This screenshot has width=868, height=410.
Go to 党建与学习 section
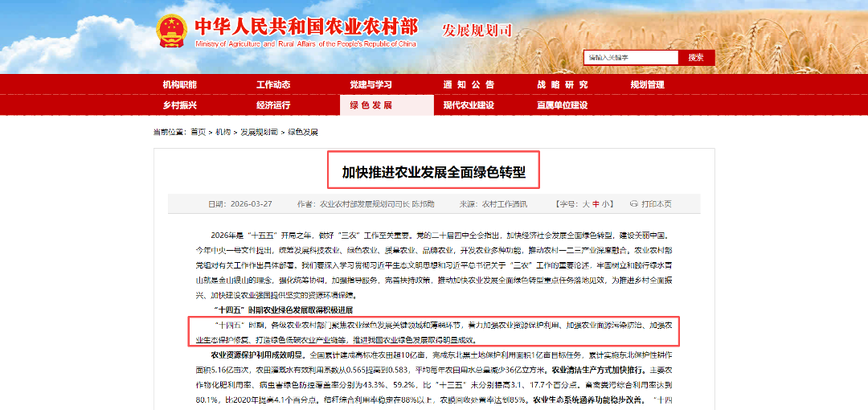coord(371,84)
